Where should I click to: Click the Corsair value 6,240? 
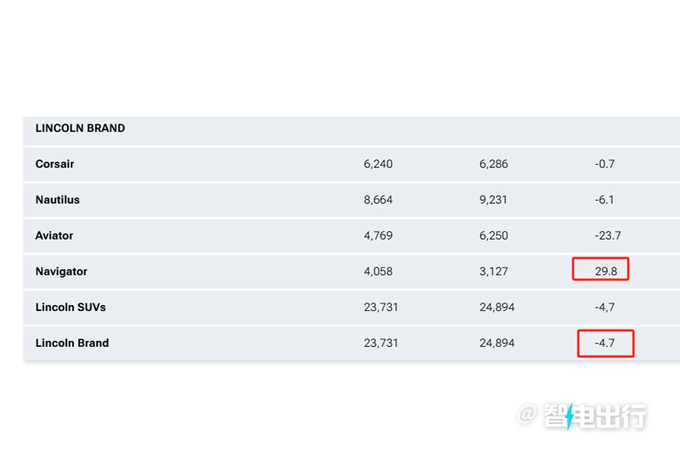click(378, 164)
